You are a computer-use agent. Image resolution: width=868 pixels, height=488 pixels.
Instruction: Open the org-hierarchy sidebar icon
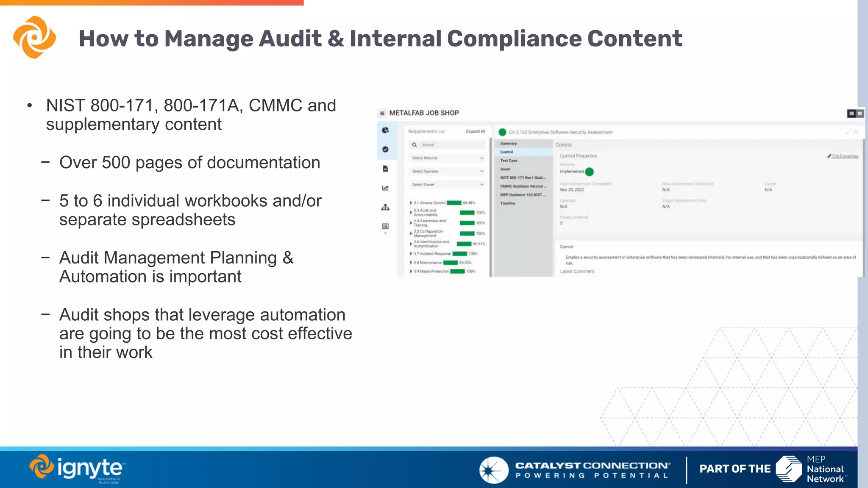(x=385, y=207)
